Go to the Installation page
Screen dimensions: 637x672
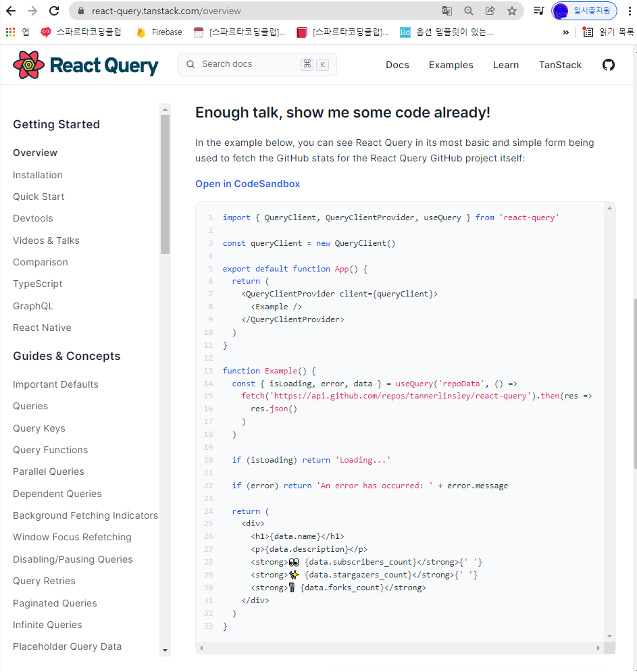point(38,175)
